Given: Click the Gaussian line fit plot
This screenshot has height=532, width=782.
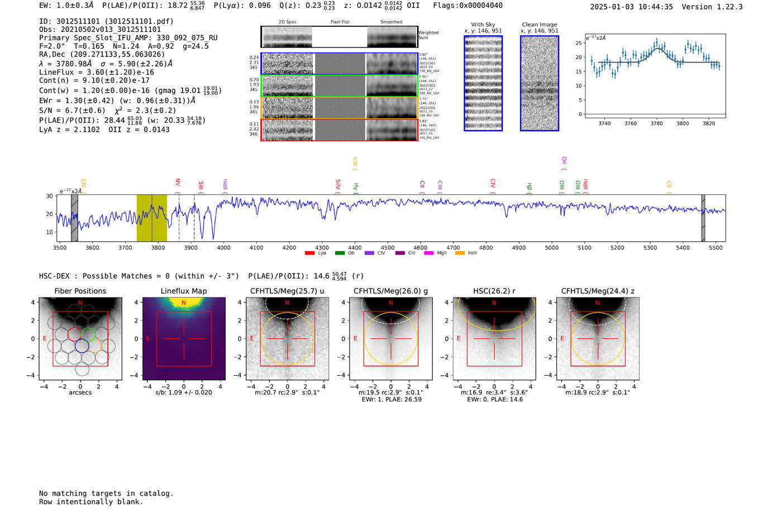Looking at the screenshot, I should click(655, 76).
